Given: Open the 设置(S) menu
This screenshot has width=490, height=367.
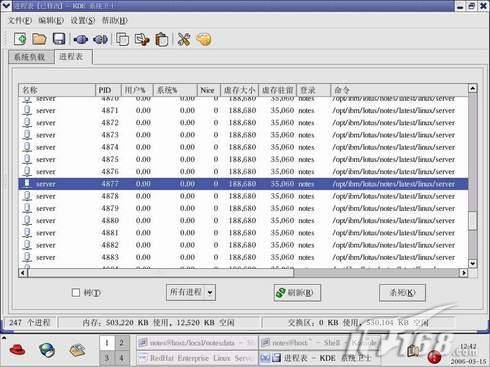Looking at the screenshot, I should click(x=83, y=21).
